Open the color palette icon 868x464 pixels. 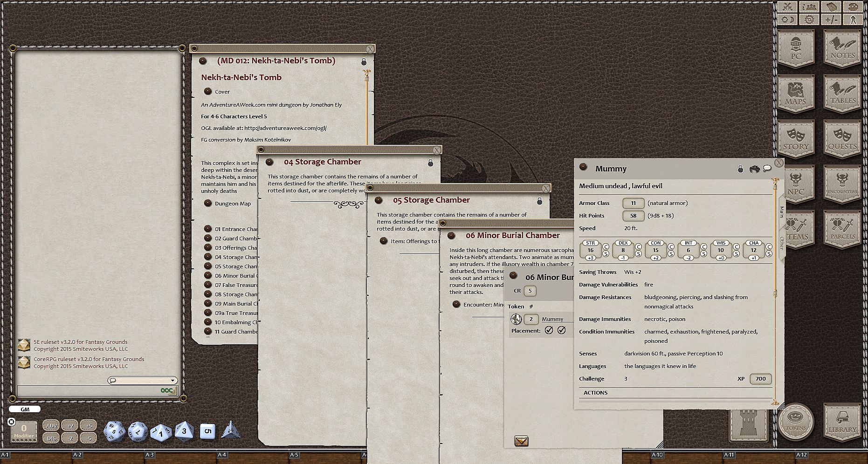tap(853, 7)
